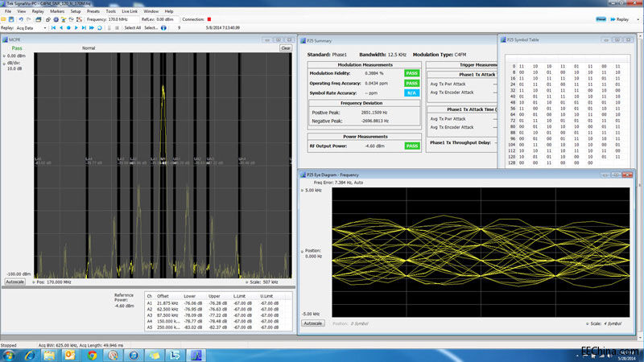The image size is (644, 362).
Task: Click the Clear button in MCPR panel
Action: coord(286,48)
